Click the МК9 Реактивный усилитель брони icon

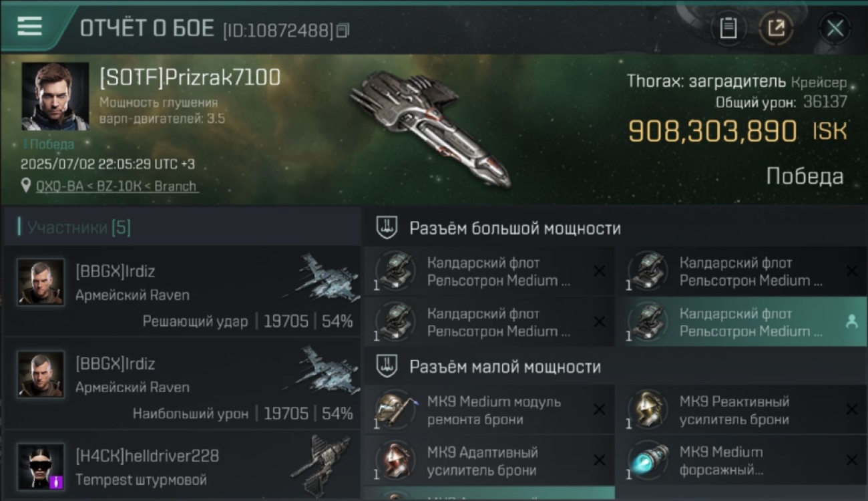point(648,410)
